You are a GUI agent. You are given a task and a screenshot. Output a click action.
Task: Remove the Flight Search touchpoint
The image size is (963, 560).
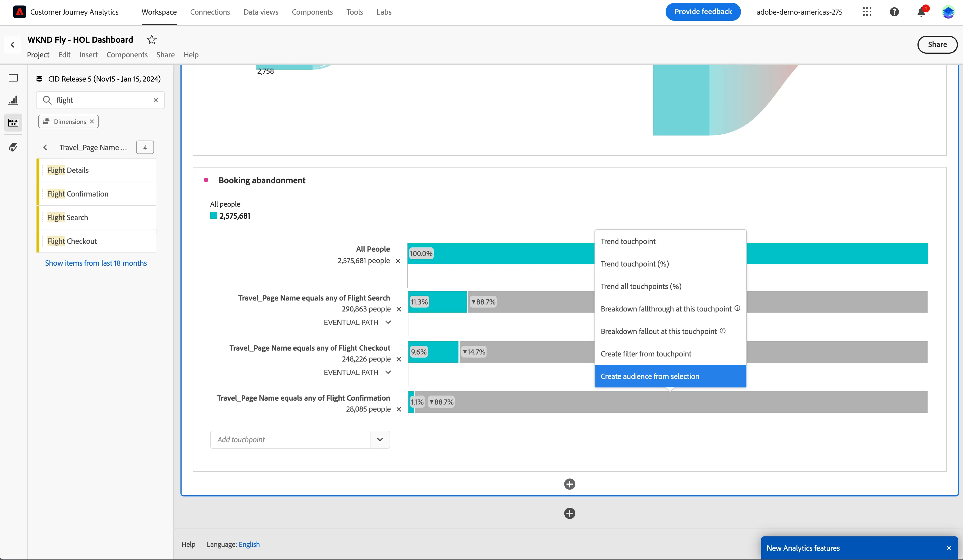(399, 309)
